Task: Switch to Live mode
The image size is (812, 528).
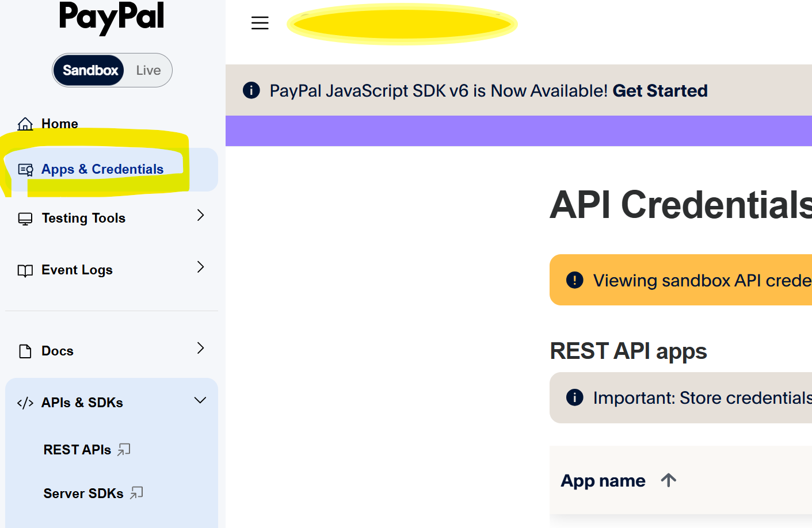Action: pos(148,70)
